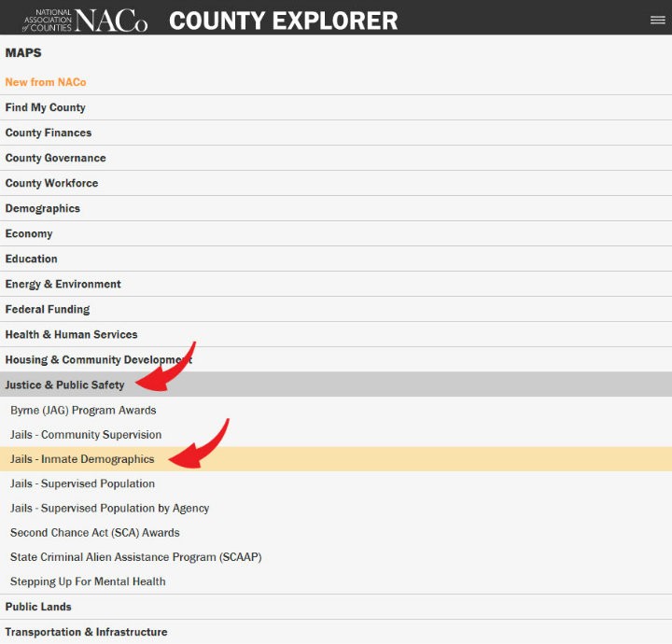
Task: Collapse Justice & Public Safety category
Action: tap(336, 385)
